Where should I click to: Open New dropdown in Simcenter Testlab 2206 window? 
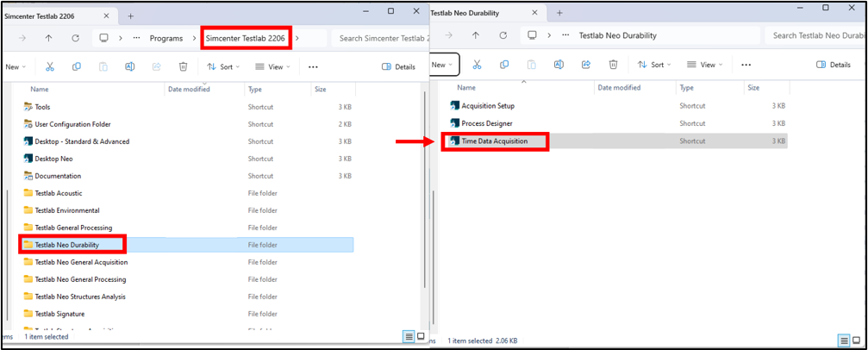click(x=16, y=66)
